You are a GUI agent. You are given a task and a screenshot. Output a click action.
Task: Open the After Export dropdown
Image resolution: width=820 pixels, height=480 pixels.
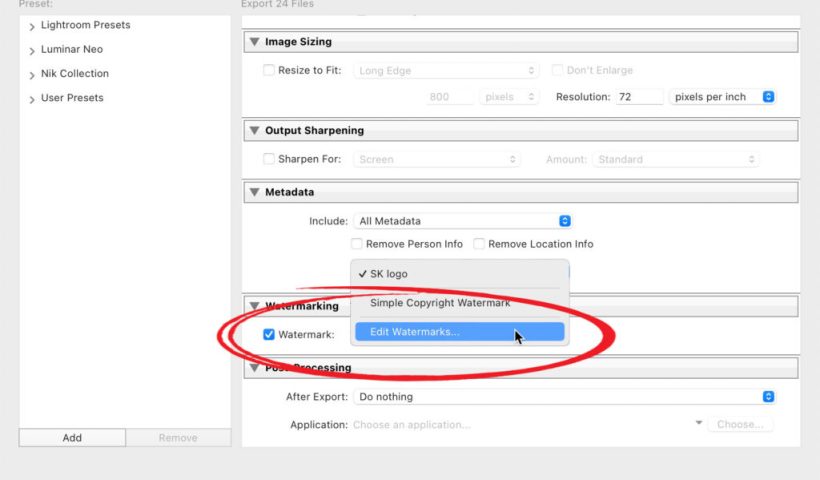point(566,397)
